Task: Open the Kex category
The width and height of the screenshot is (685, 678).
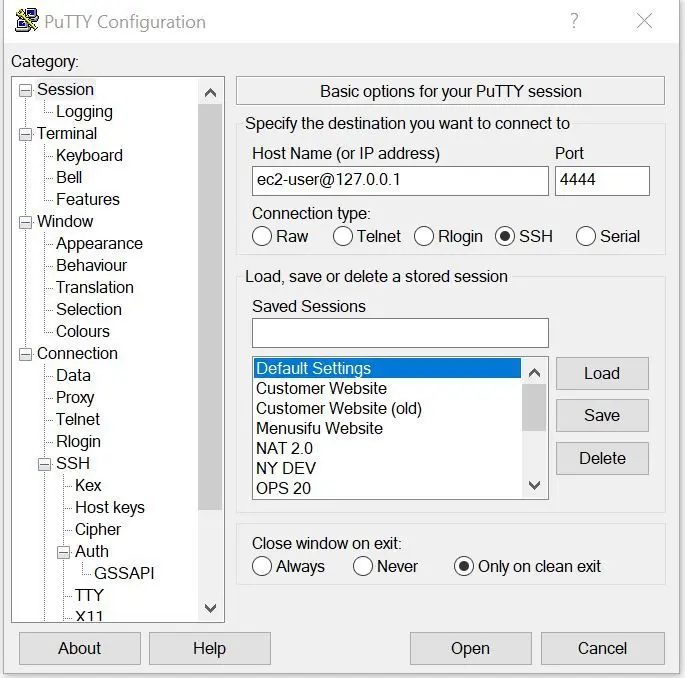Action: point(88,485)
